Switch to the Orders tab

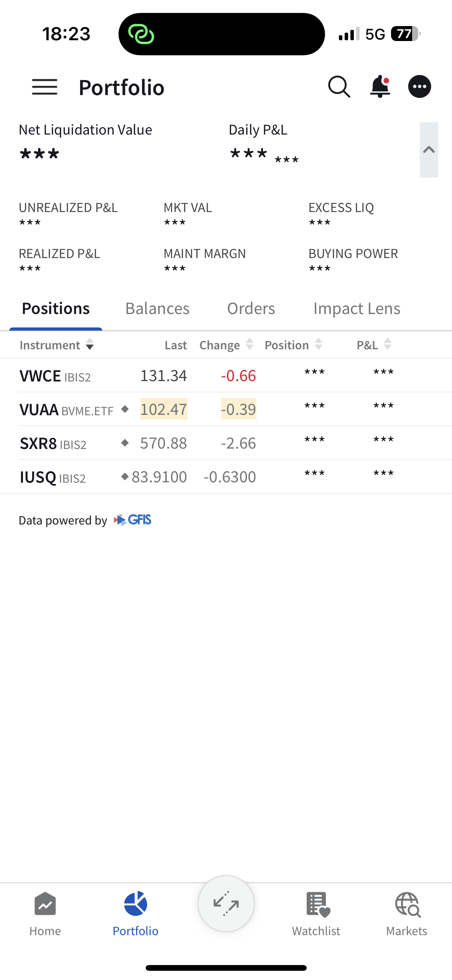pos(251,309)
